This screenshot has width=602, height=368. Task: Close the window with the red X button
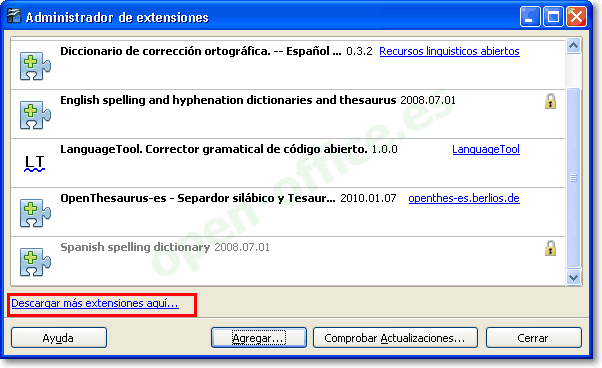(x=576, y=17)
